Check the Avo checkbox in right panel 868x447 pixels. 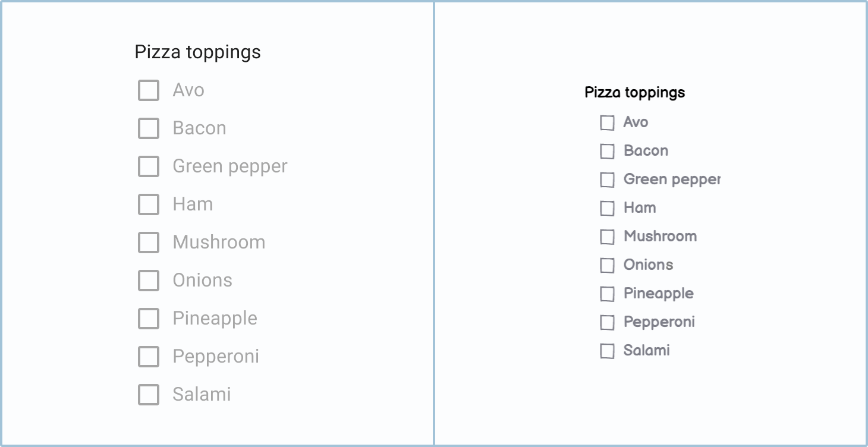607,123
